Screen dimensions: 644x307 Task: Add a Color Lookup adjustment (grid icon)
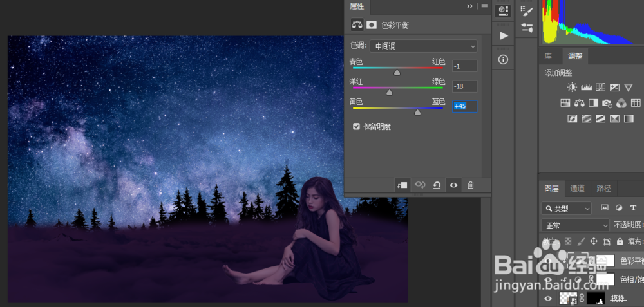pyautogui.click(x=636, y=103)
